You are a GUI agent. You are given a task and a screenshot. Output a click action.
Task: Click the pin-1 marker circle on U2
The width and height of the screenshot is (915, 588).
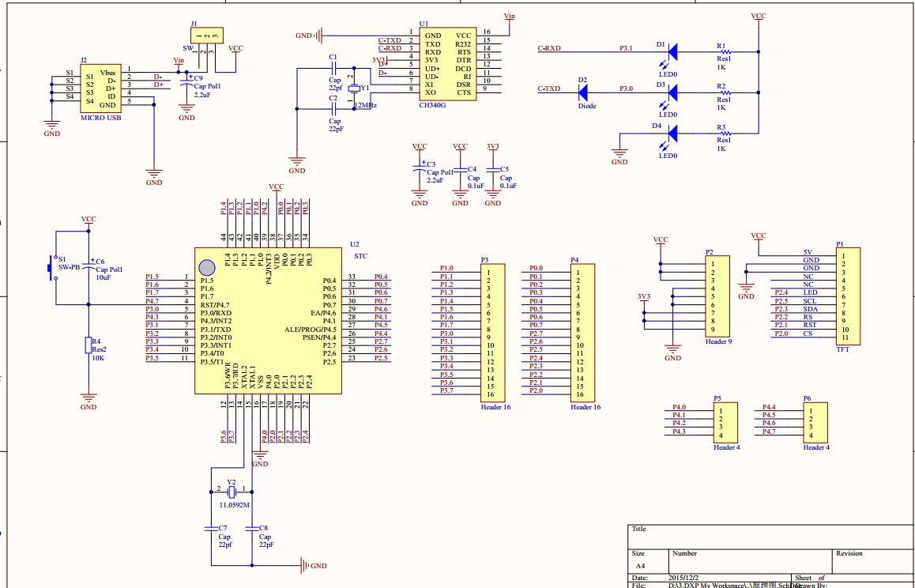(x=206, y=267)
